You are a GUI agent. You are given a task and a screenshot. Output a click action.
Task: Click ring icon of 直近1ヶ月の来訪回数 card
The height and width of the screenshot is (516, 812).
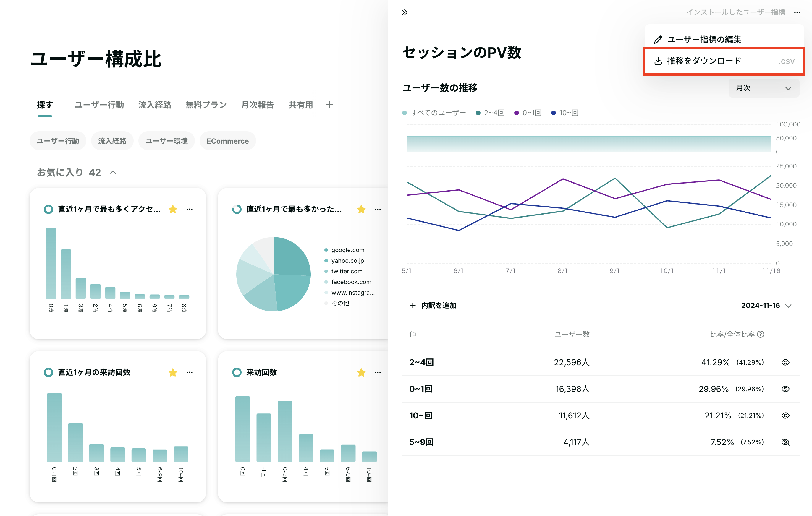(48, 372)
